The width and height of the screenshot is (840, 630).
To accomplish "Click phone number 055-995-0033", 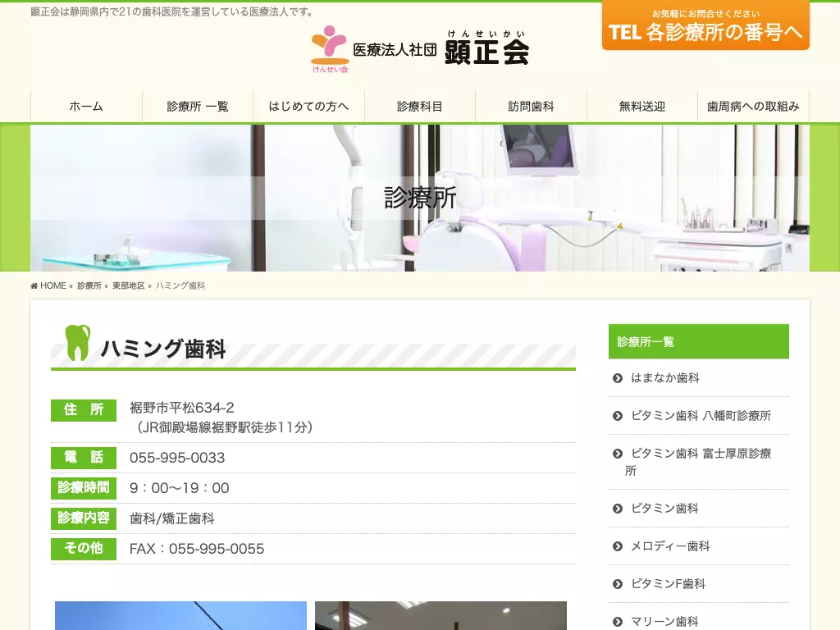I will pyautogui.click(x=177, y=458).
